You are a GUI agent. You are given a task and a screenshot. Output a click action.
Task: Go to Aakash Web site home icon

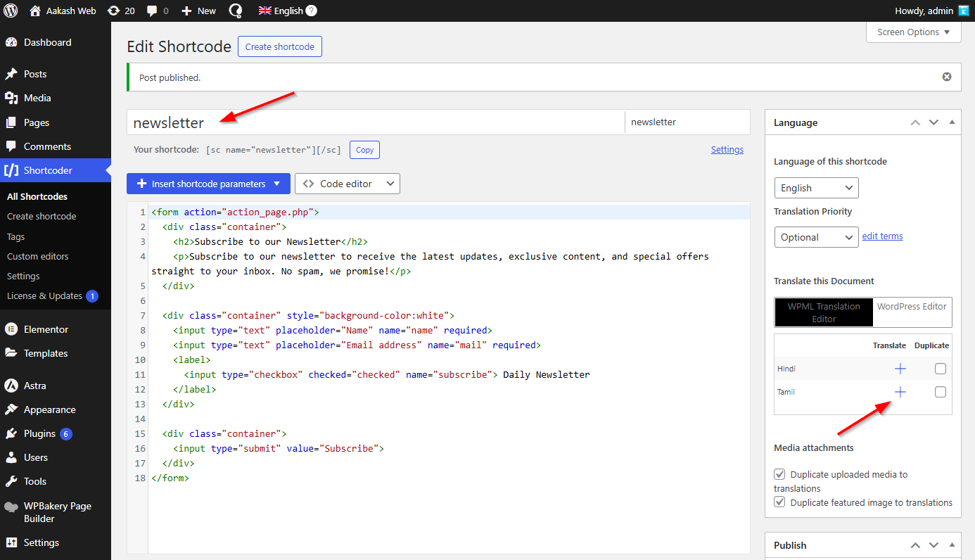click(x=35, y=11)
